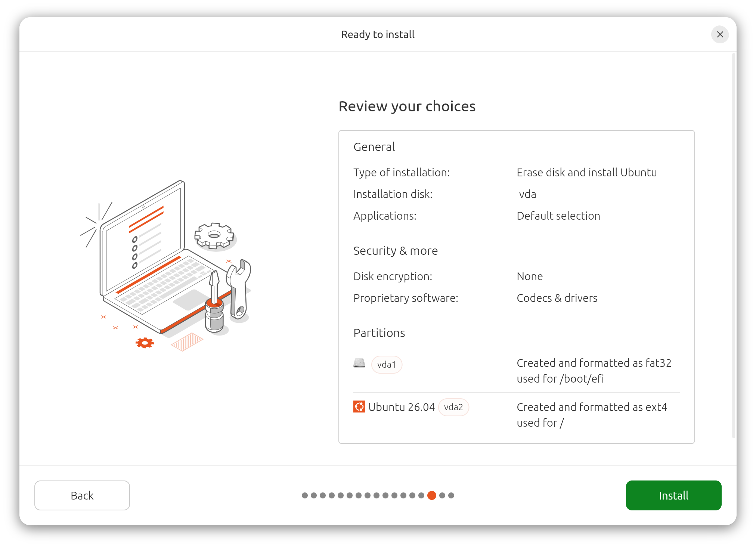Click the 'Ubuntu 26.04' partition label
Screen dimensions: 756x547
click(402, 407)
